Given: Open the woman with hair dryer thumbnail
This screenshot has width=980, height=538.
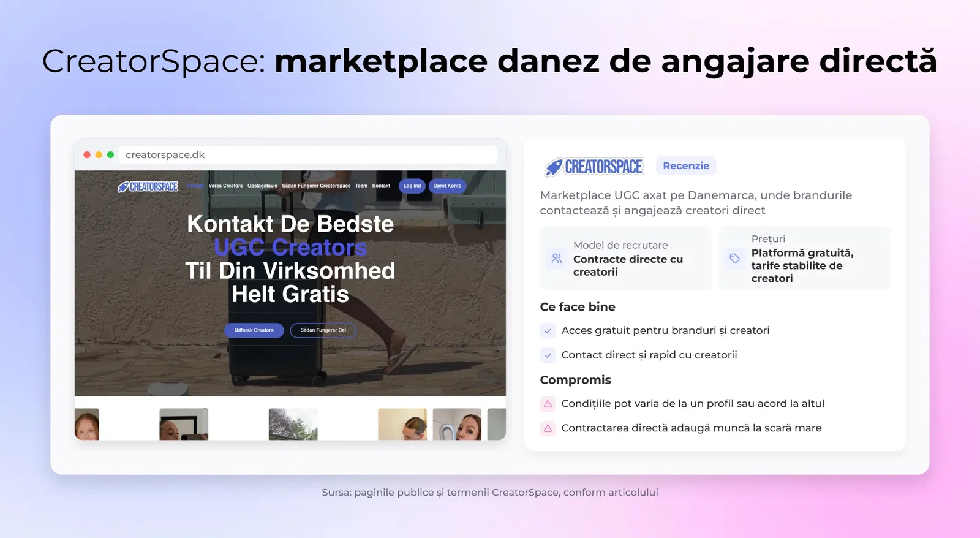Looking at the screenshot, I should point(457,424).
